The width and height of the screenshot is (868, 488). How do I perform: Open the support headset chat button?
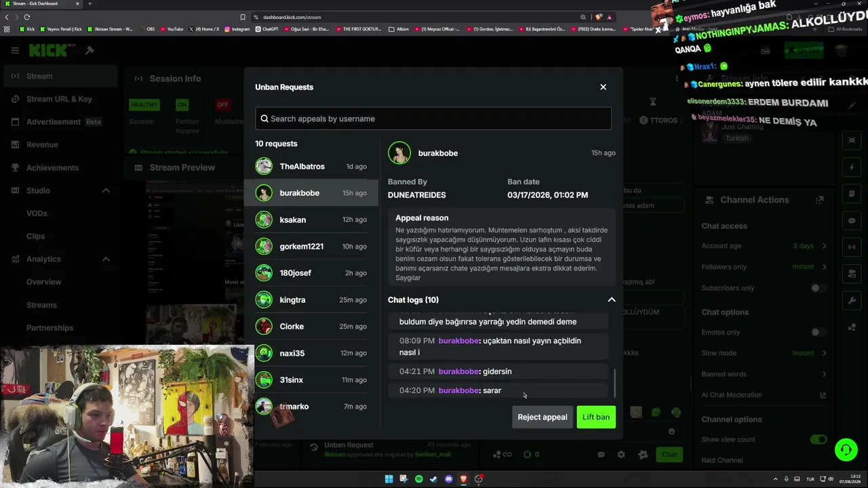[846, 449]
